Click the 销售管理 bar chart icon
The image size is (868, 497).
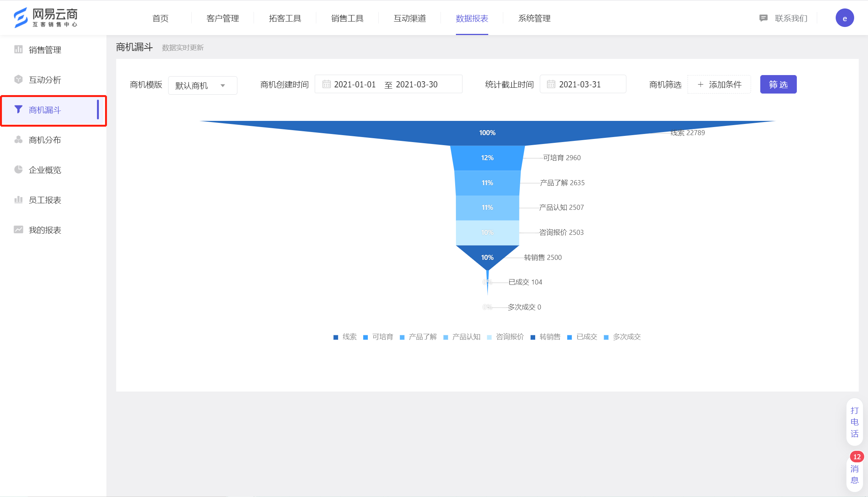[18, 49]
